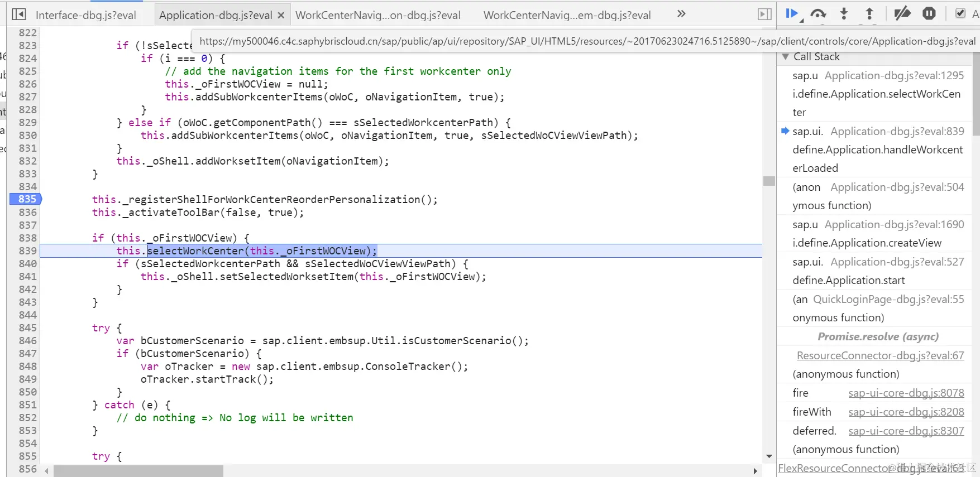Toggle pause on exceptions
Viewport: 980px width, 477px height.
929,14
